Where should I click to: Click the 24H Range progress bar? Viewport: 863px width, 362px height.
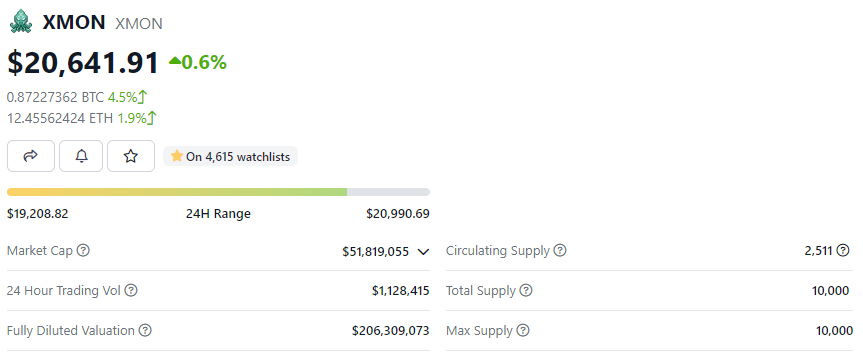click(x=219, y=192)
